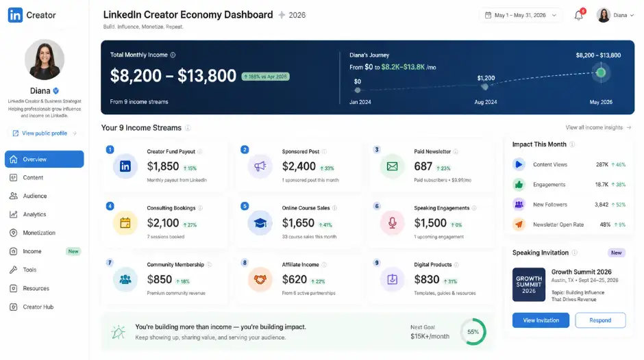Click the Digital Products download icon
This screenshot has height=360, width=644.
click(x=393, y=279)
